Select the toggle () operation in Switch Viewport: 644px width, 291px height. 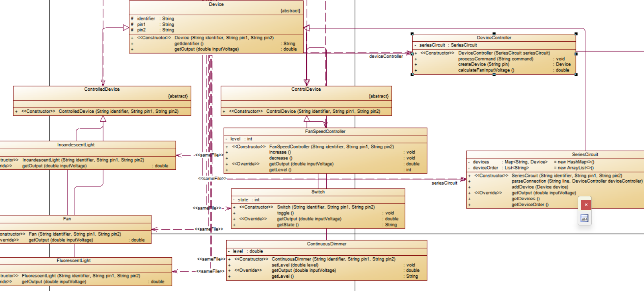click(x=314, y=213)
